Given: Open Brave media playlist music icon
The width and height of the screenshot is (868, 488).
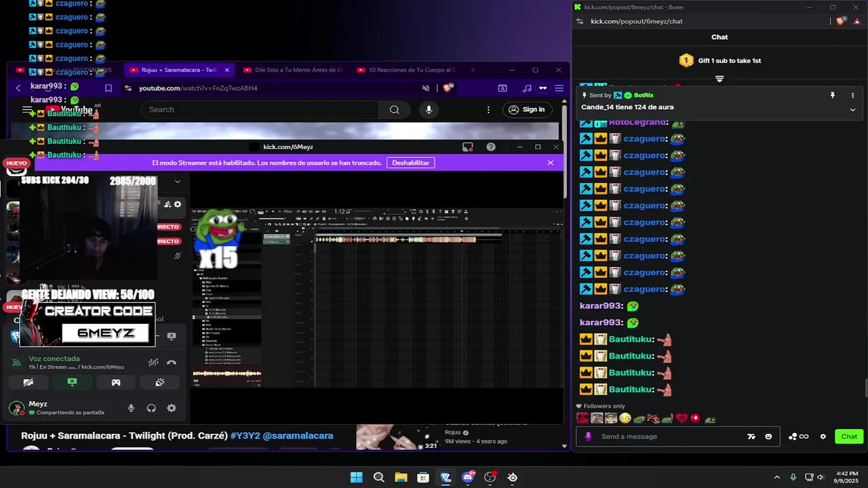Looking at the screenshot, I should [x=527, y=88].
